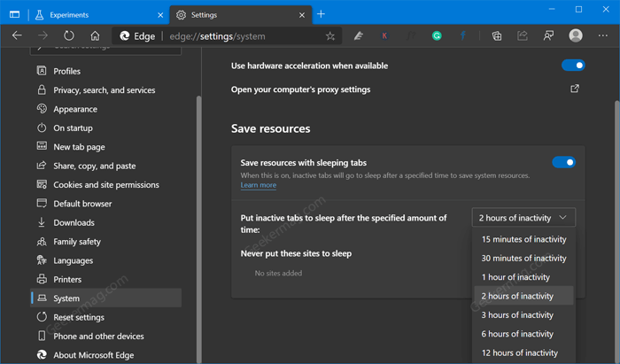Open Share, copy, and paste settings
Viewport: 620px width, 364px height.
(x=106, y=166)
